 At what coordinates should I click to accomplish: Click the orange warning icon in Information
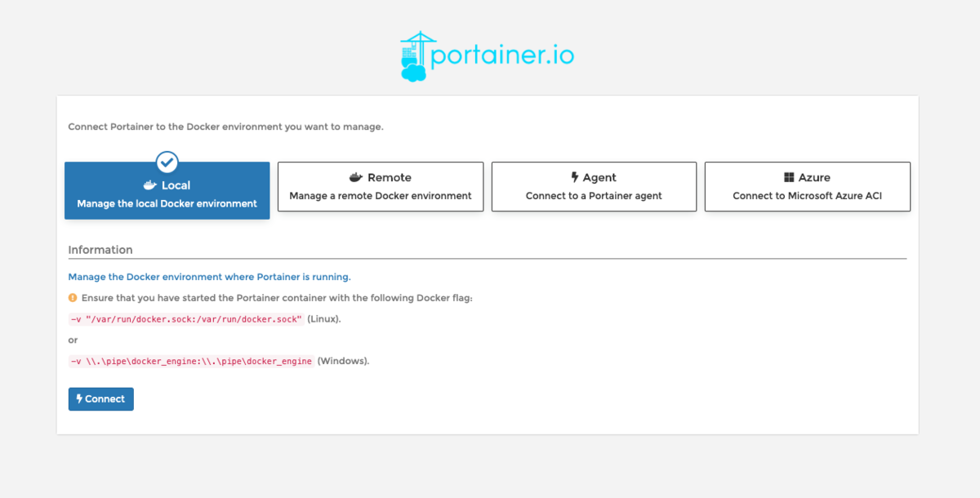coord(73,297)
